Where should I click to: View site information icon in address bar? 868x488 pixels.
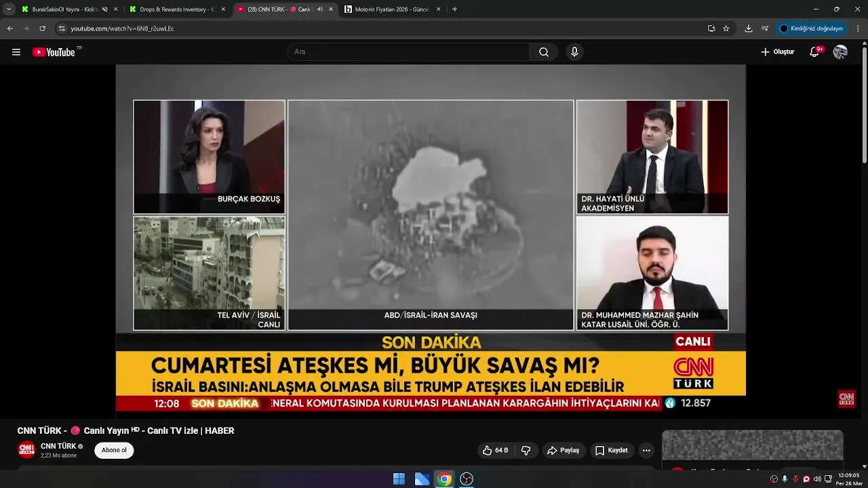point(62,28)
